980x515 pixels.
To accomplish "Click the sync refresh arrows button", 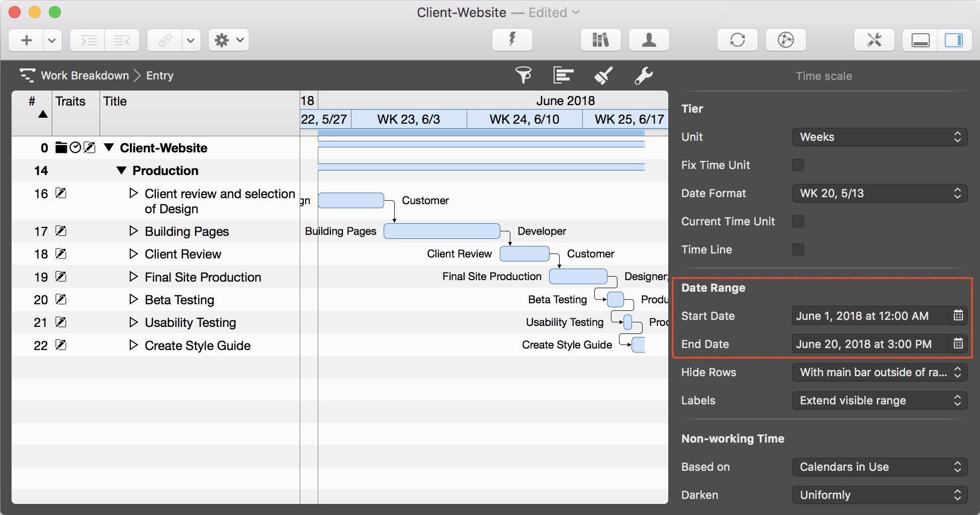I will [737, 40].
